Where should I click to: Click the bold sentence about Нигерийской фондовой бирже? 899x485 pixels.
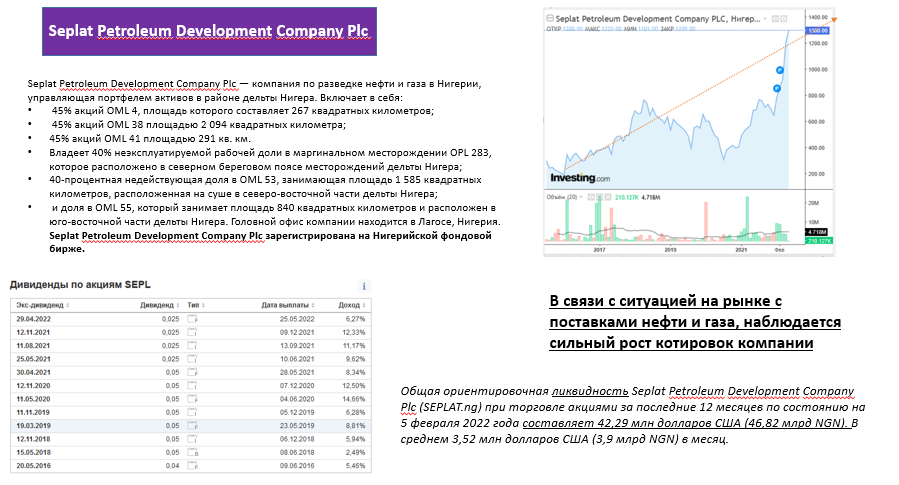pos(270,242)
